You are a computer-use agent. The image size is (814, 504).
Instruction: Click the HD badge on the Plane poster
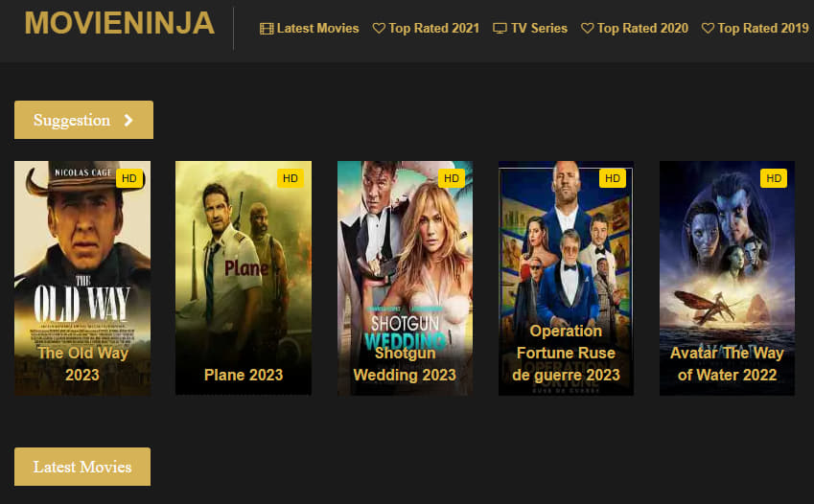(x=291, y=178)
